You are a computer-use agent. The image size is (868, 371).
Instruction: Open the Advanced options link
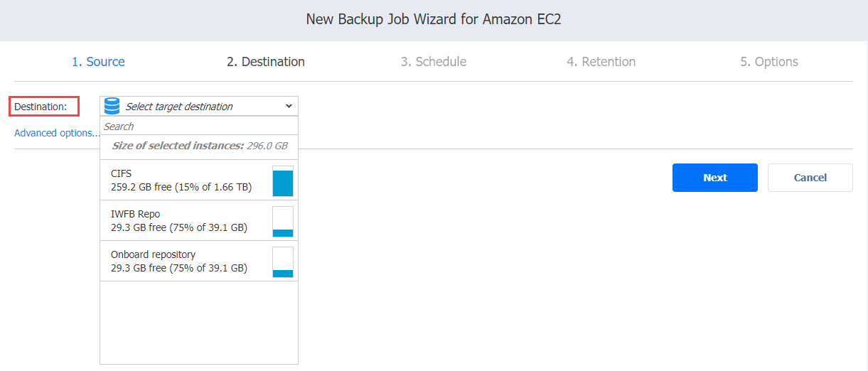[57, 133]
